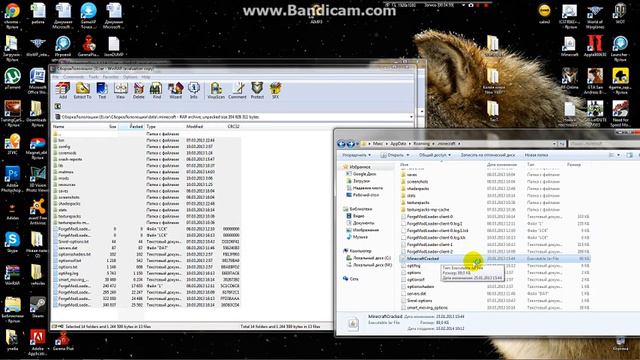
Task: Select the mods folder in WinRAR list
Action: point(64,178)
